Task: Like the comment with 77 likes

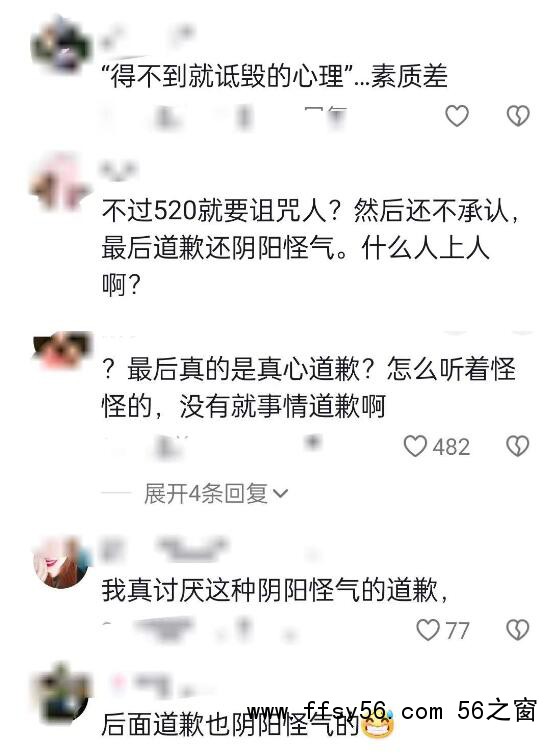Action: click(x=428, y=630)
